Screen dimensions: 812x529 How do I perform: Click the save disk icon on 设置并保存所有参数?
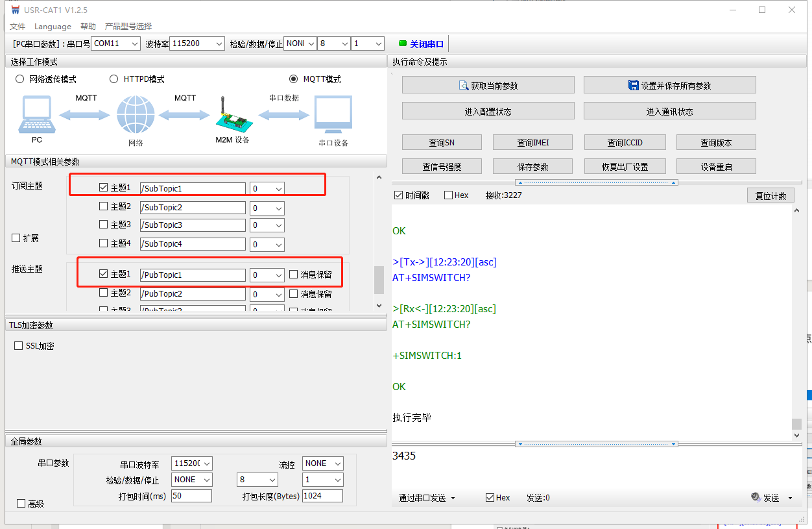(634, 85)
